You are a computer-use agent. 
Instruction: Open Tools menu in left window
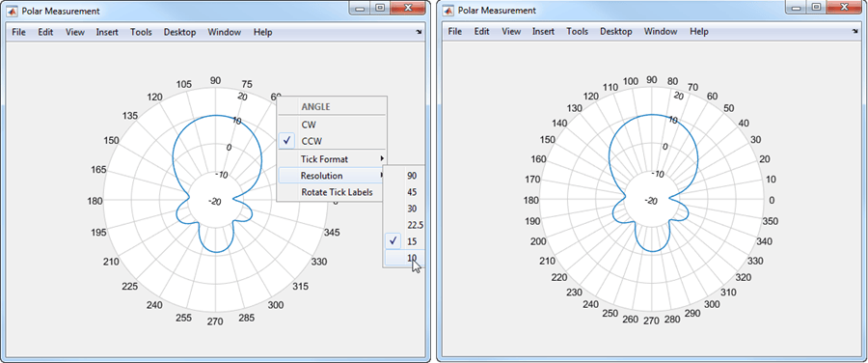[x=141, y=32]
